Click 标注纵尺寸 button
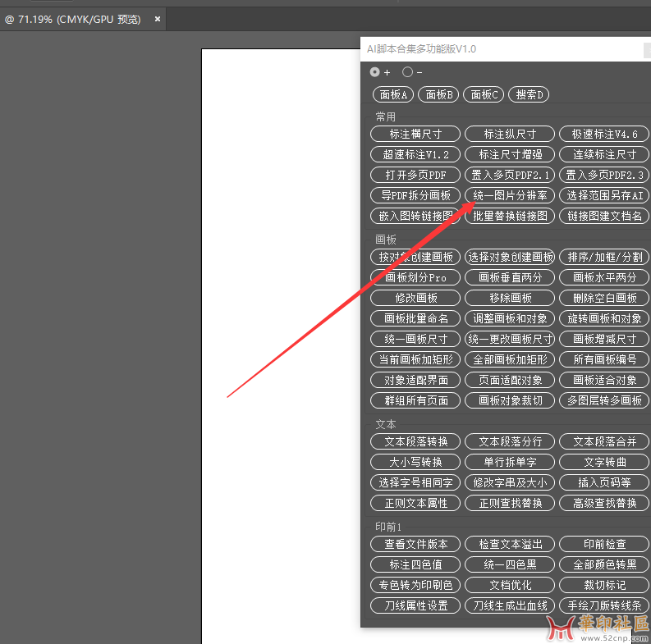The width and height of the screenshot is (651, 644). (x=510, y=134)
